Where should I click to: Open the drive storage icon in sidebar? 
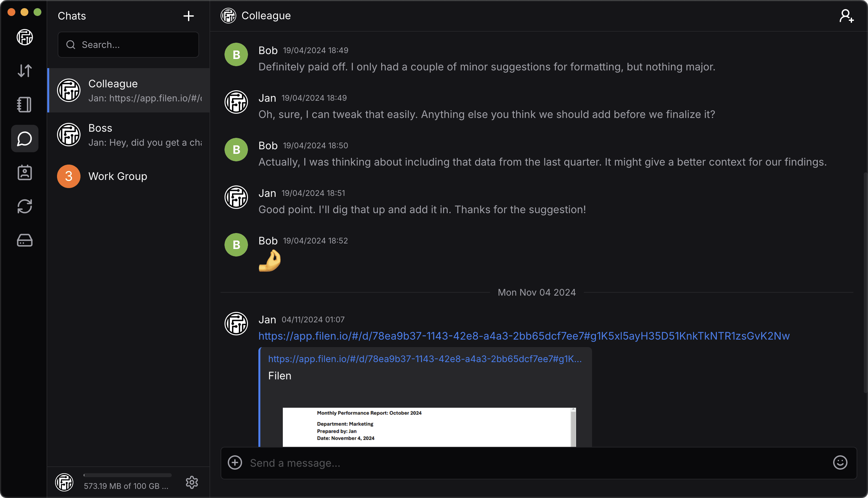[x=25, y=240]
